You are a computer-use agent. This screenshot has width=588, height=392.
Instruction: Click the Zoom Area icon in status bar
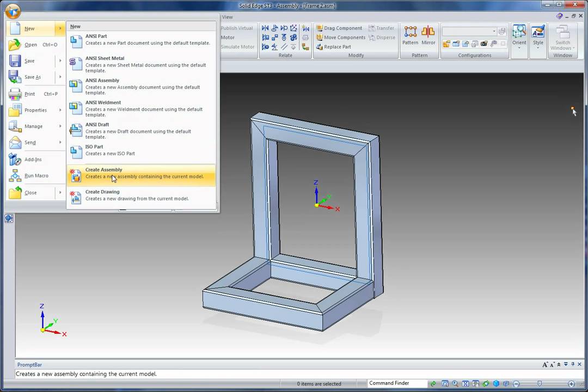pos(445,384)
